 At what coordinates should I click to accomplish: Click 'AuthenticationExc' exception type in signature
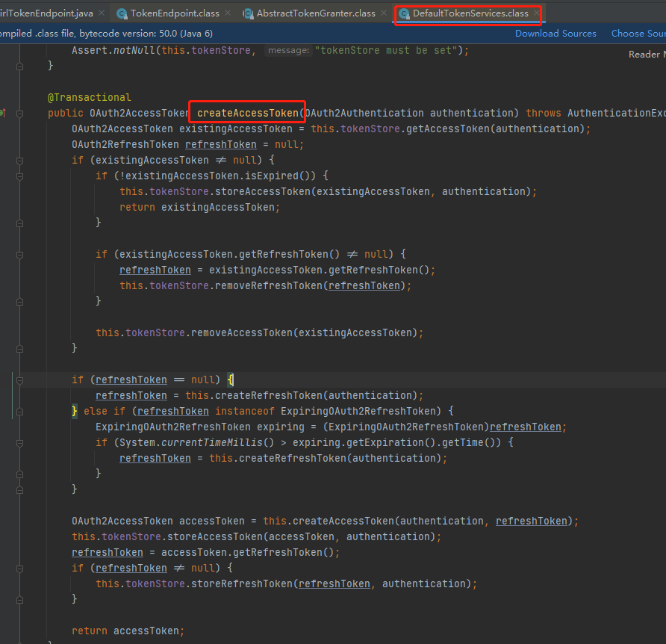point(616,113)
